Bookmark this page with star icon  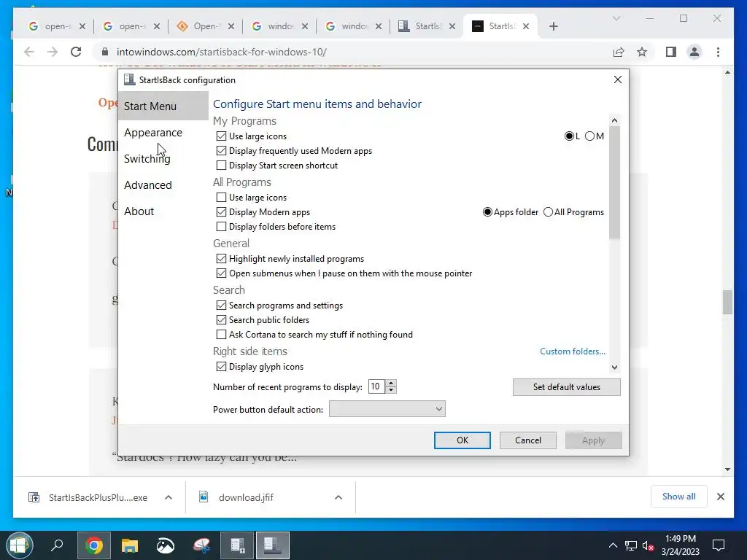click(x=642, y=52)
